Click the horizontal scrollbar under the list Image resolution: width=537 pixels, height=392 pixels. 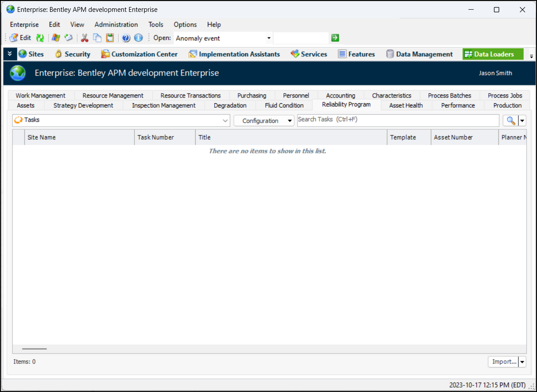34,348
